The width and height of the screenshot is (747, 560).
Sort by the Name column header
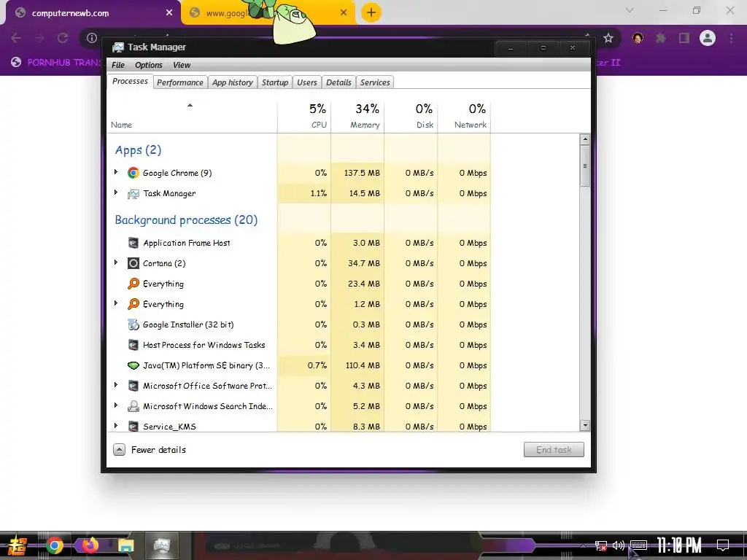(192, 116)
